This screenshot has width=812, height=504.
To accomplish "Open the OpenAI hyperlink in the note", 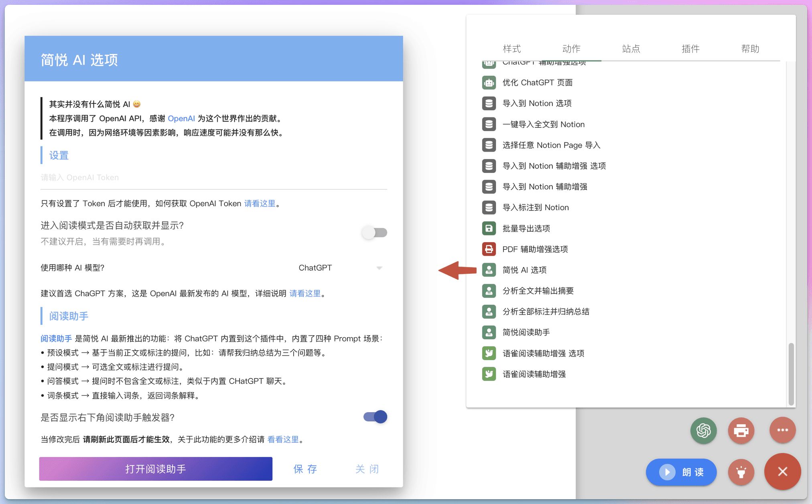I will tap(181, 118).
